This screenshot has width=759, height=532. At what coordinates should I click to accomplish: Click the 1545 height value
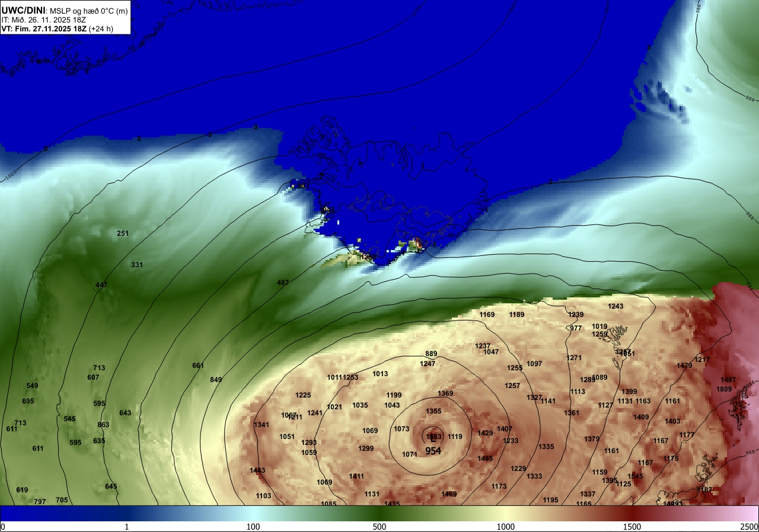point(635,476)
